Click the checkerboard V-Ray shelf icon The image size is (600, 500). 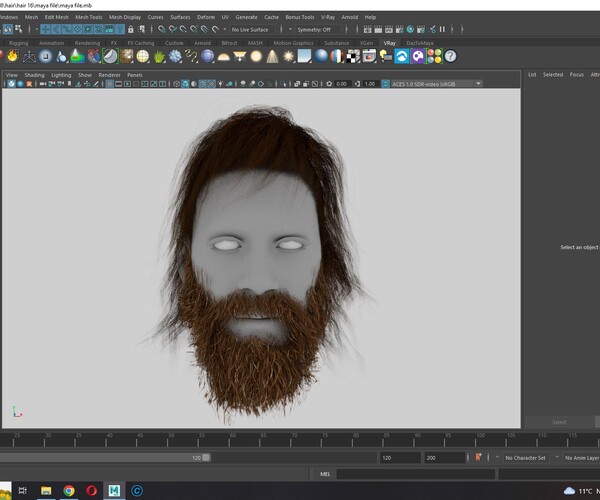click(353, 57)
